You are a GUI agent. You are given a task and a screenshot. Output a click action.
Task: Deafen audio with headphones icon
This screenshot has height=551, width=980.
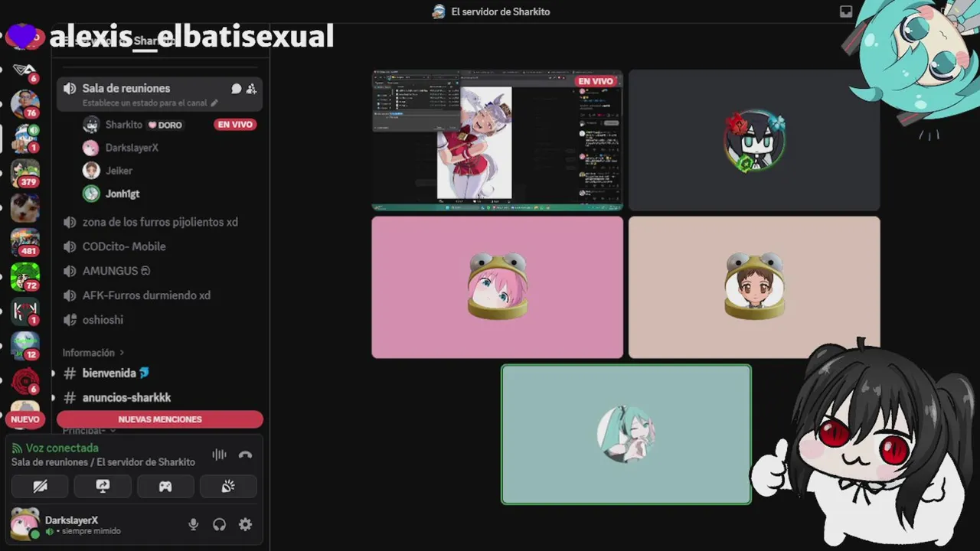point(220,524)
